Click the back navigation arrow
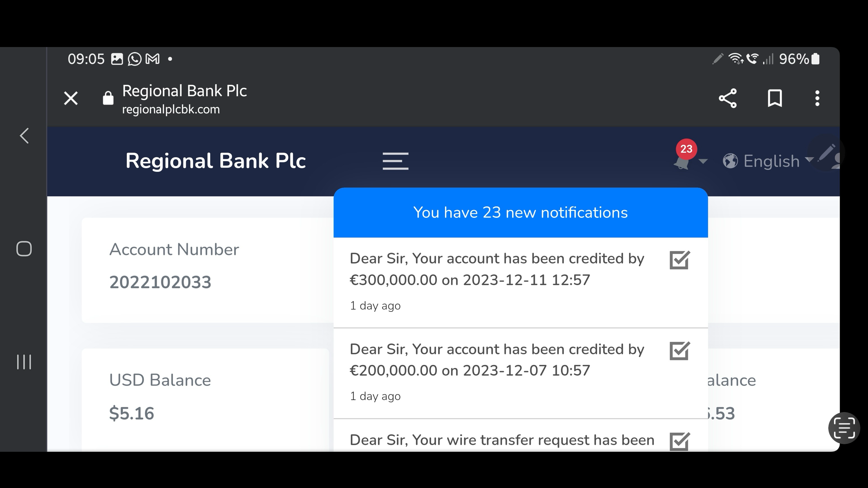This screenshot has width=868, height=488. 24,136
